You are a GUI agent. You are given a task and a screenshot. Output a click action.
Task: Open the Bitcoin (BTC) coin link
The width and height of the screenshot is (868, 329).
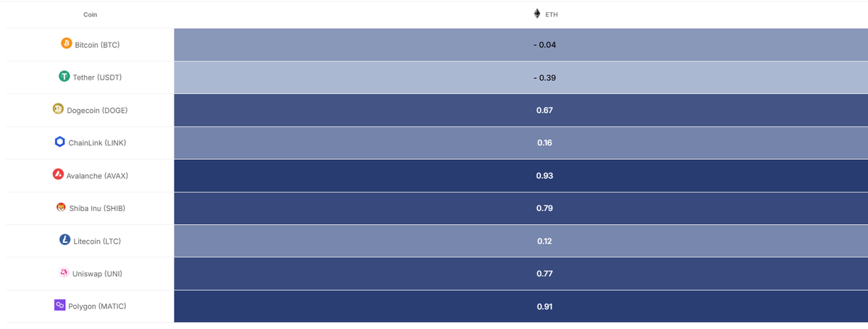[x=97, y=45]
